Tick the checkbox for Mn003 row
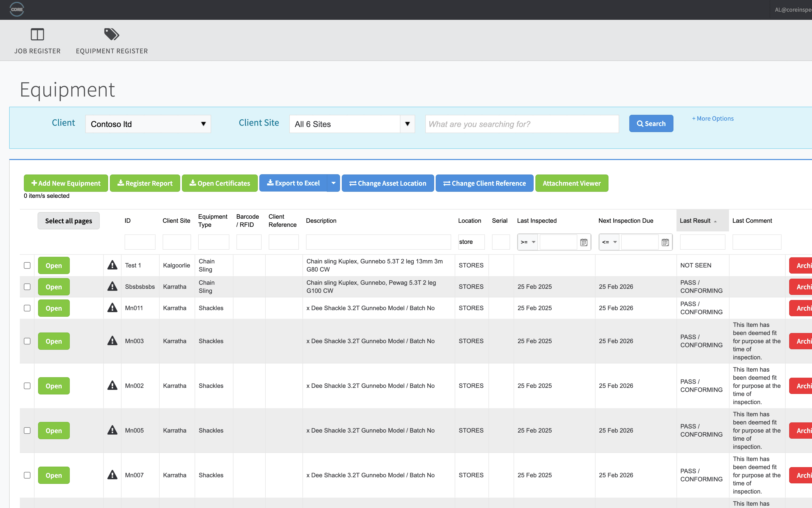The image size is (812, 508). tap(27, 341)
